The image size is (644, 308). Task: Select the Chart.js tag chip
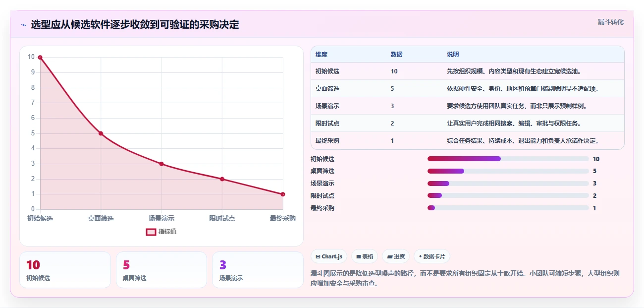(x=329, y=256)
